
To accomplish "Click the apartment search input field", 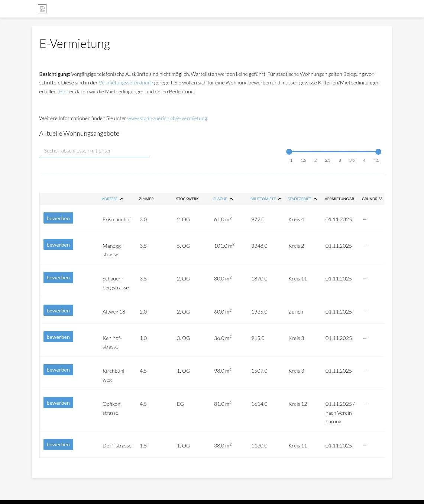I will (94, 151).
